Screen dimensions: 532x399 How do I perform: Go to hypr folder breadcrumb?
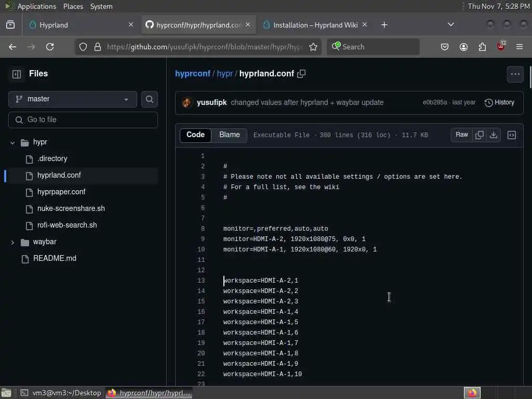coord(224,74)
